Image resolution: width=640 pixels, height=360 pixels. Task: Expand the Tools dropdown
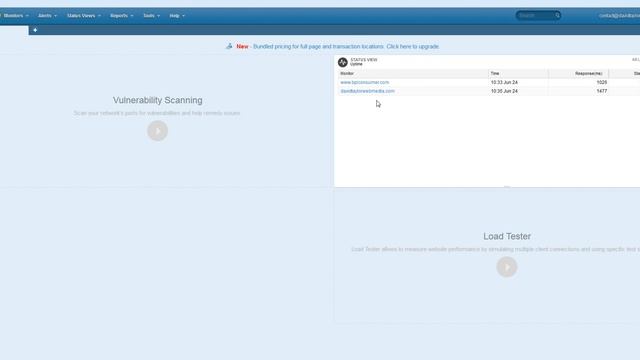151,16
